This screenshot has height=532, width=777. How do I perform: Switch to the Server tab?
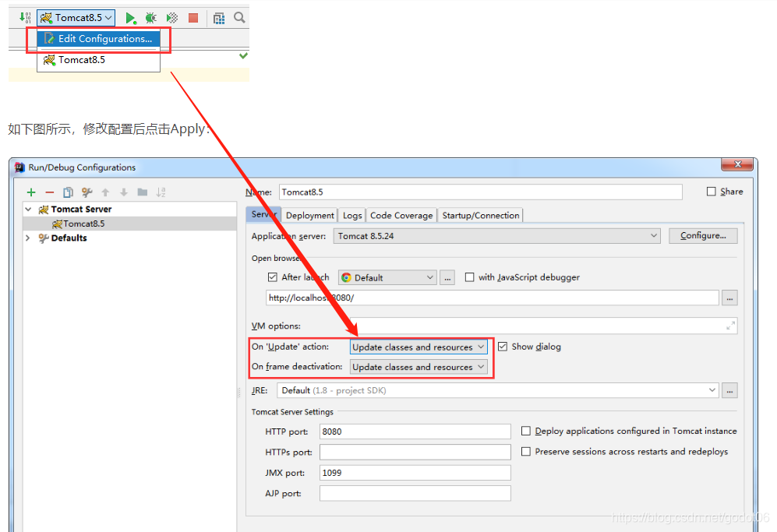tap(263, 214)
